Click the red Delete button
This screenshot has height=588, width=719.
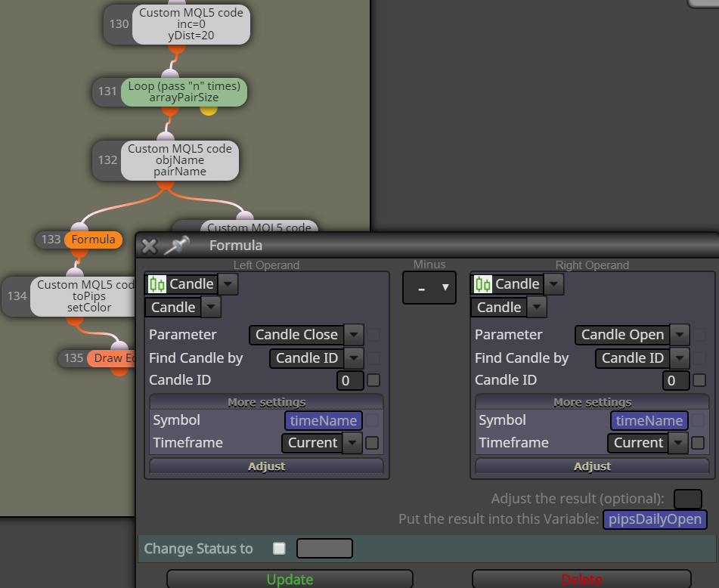[x=581, y=579]
